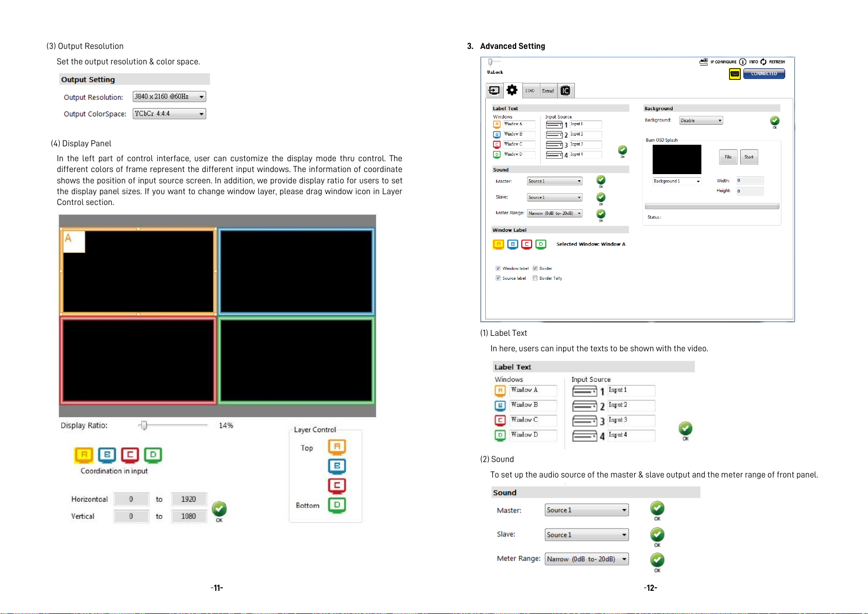Click OK checkmark beside Slave in enlarged Sound figure
This screenshot has height=614, width=868.
[657, 535]
